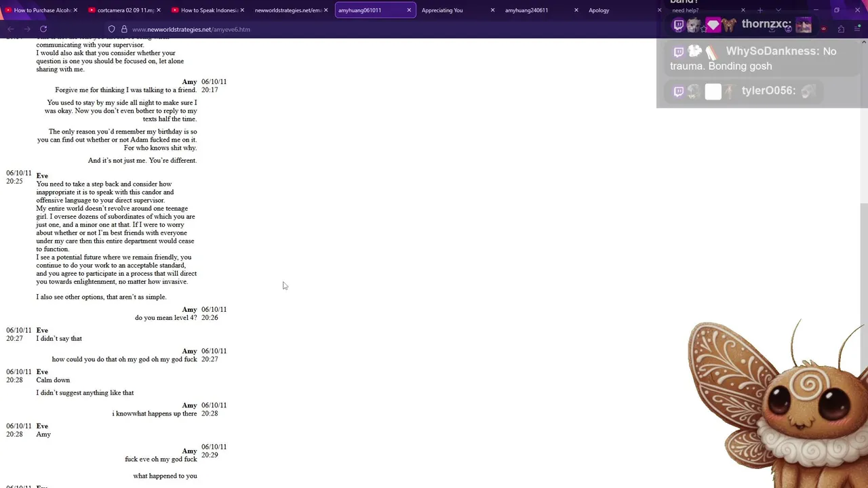This screenshot has width=868, height=488.
Task: Click Amy's message 'do you mean level 4?'
Action: pos(166,318)
